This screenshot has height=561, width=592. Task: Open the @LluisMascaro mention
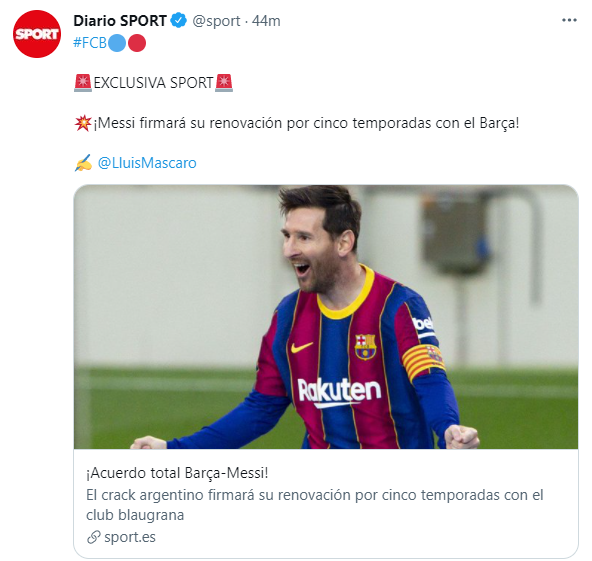pos(147,163)
